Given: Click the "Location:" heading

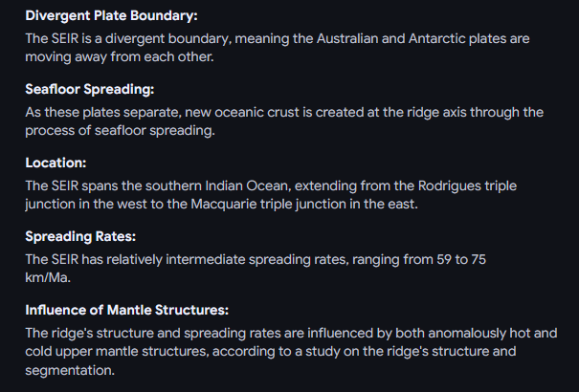Looking at the screenshot, I should tap(56, 163).
